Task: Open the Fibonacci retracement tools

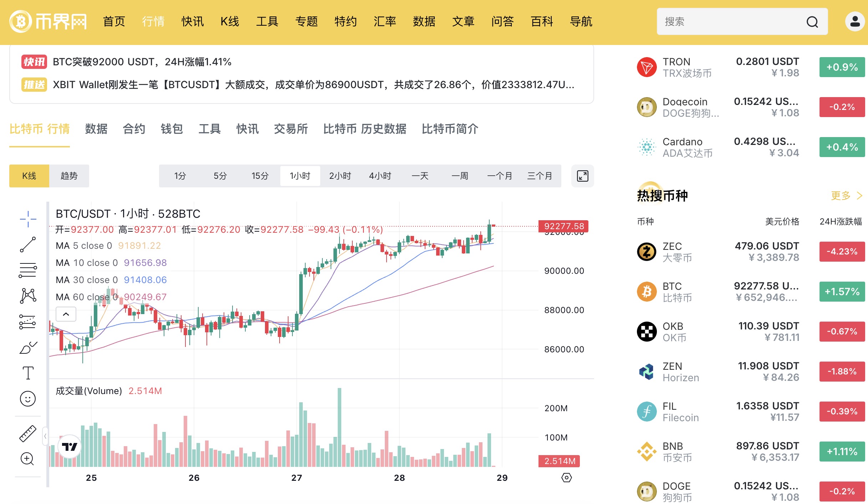Action: pyautogui.click(x=28, y=270)
